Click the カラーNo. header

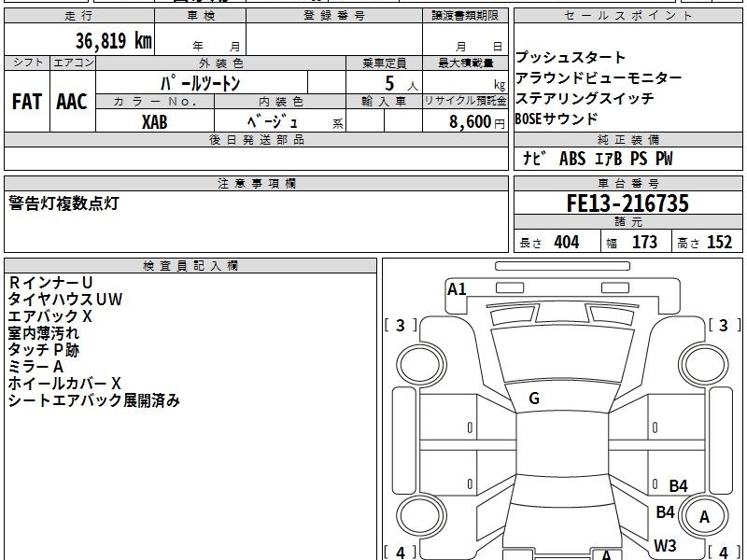(155, 102)
